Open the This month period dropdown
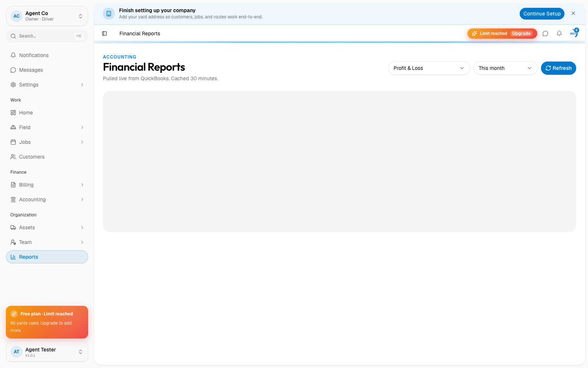 [505, 68]
